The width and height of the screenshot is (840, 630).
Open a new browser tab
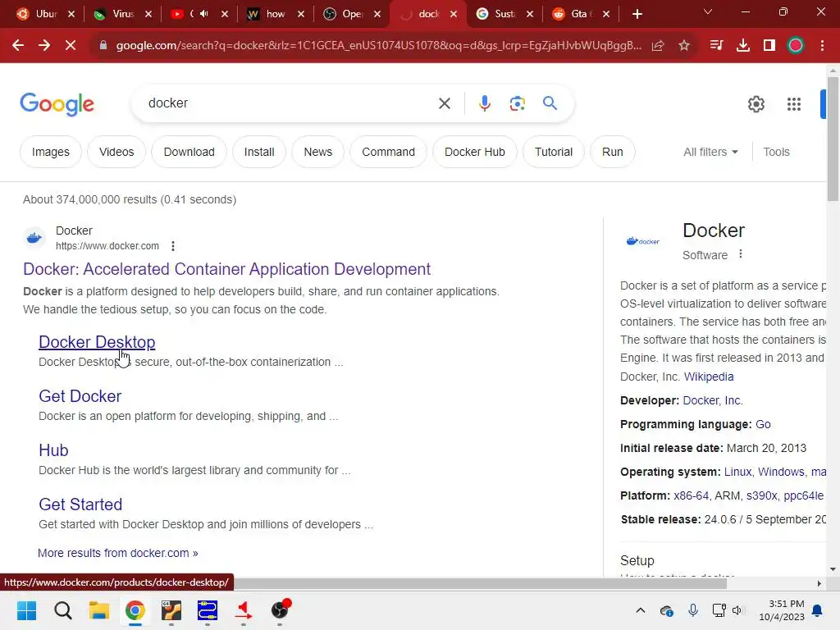click(x=637, y=14)
